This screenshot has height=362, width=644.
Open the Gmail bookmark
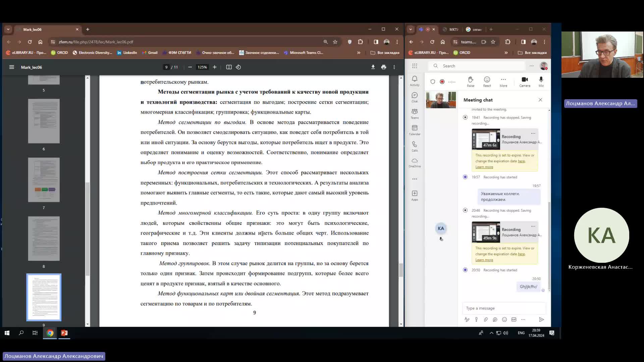pyautogui.click(x=150, y=53)
